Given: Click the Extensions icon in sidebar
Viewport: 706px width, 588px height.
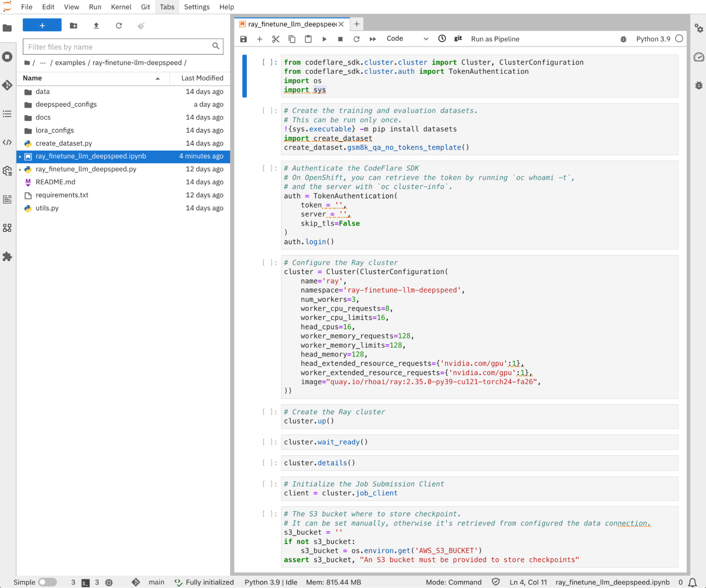Looking at the screenshot, I should (x=8, y=256).
